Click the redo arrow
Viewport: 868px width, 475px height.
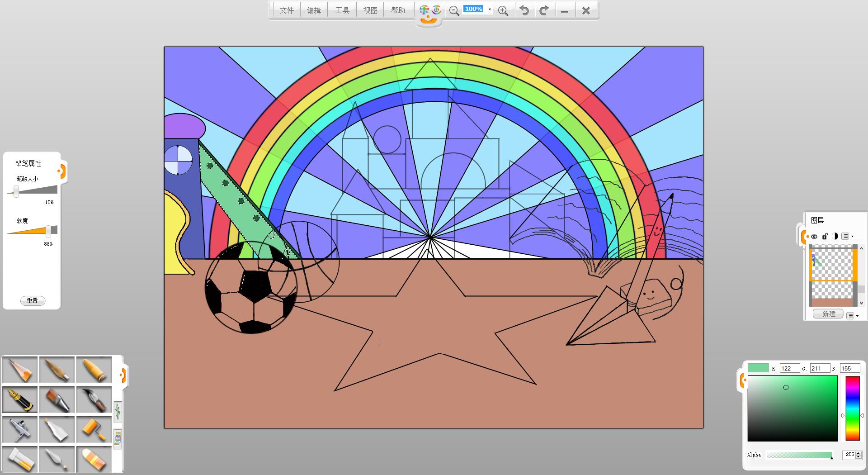[x=544, y=10]
